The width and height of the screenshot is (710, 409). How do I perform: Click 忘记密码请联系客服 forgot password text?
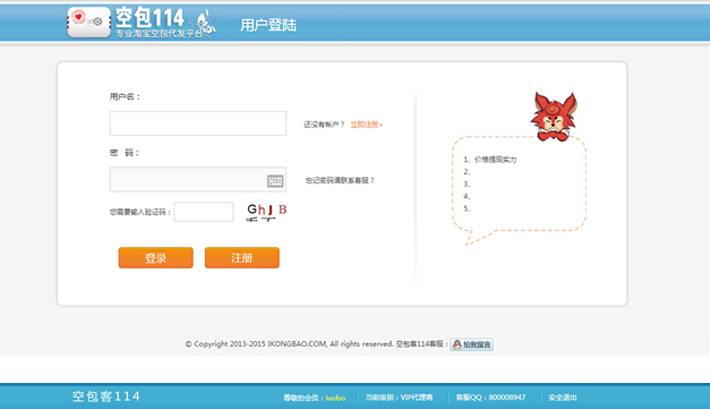tap(339, 181)
